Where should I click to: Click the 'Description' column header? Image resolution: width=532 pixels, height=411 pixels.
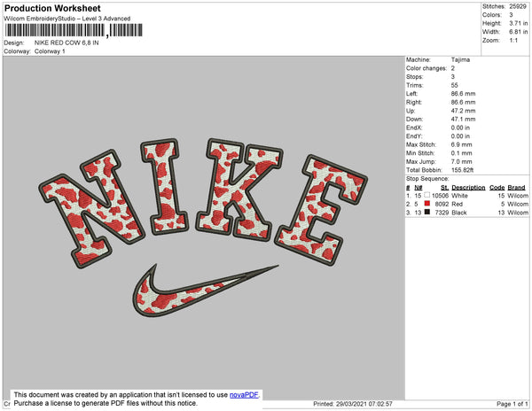tap(468, 188)
